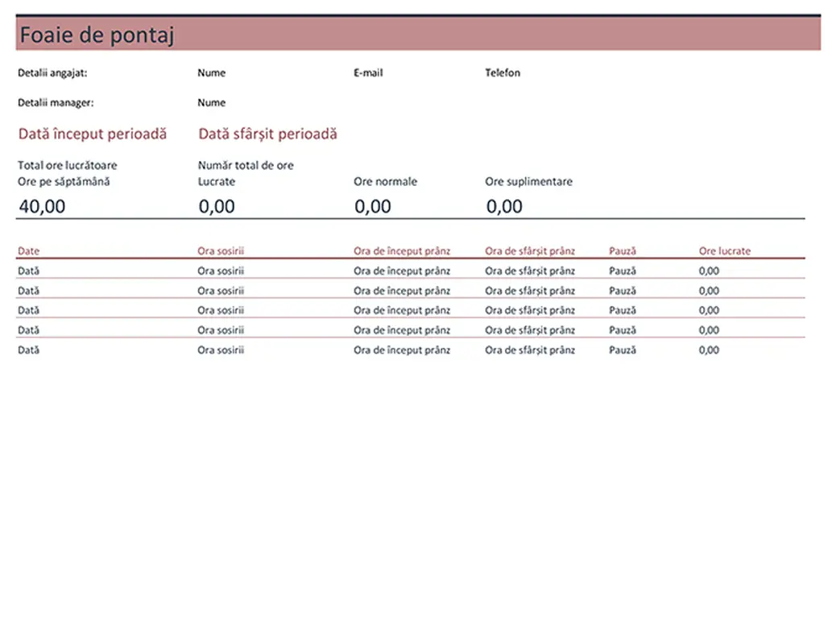
Task: Click the 'Detalii angajat:' label
Action: pos(52,73)
